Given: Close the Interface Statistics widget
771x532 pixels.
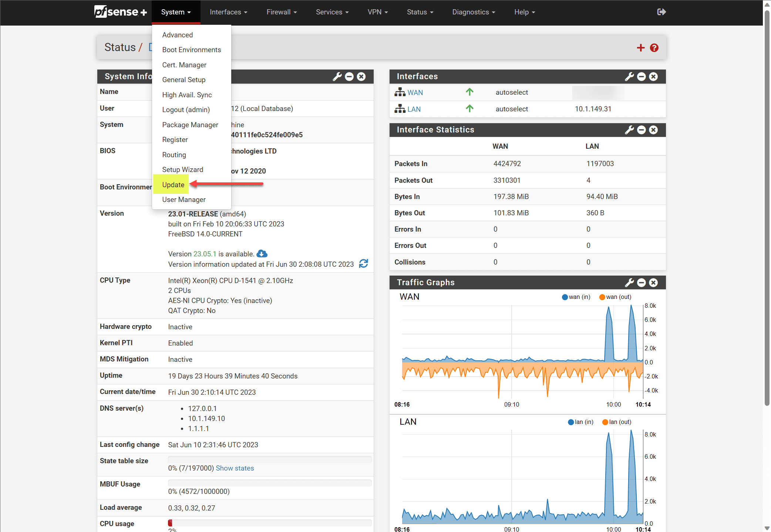Looking at the screenshot, I should coord(654,130).
